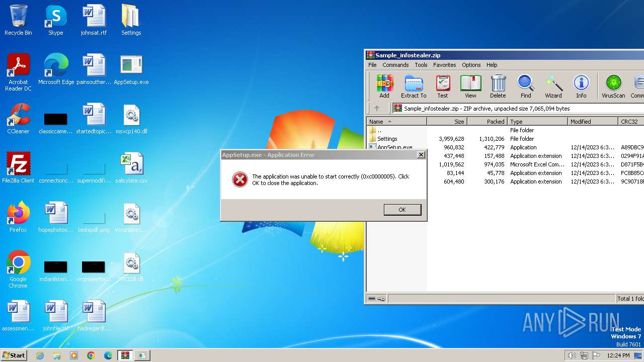Screen dimensions: 644x362
Task: Open the Windows Start menu
Action: click(x=14, y=355)
